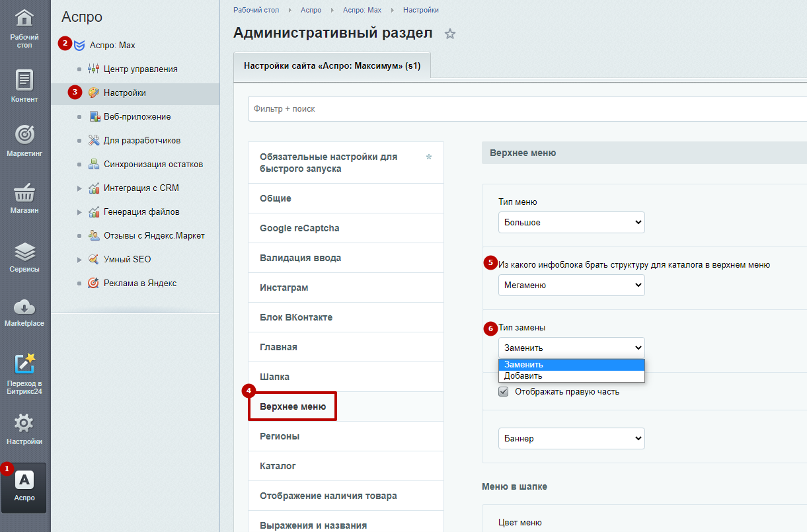Open the Главная settings section
807x532 pixels.
click(x=346, y=347)
